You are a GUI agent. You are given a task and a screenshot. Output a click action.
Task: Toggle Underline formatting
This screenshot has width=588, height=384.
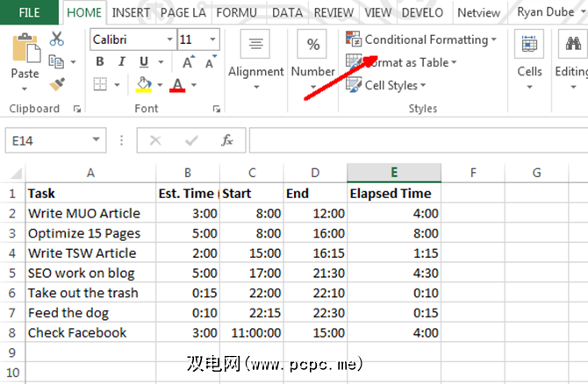coord(144,62)
